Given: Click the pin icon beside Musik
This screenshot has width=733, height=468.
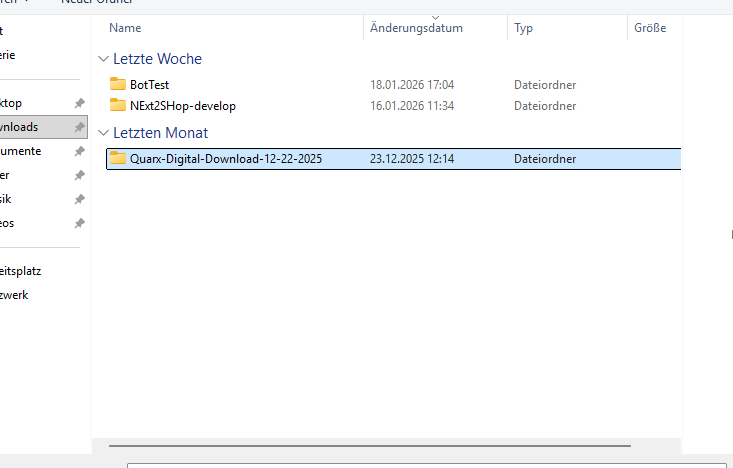Looking at the screenshot, I should tap(79, 200).
